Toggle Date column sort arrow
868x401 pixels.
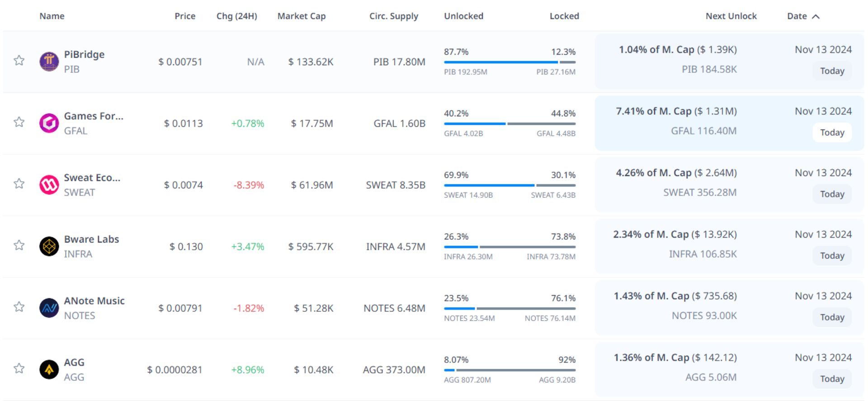click(816, 16)
